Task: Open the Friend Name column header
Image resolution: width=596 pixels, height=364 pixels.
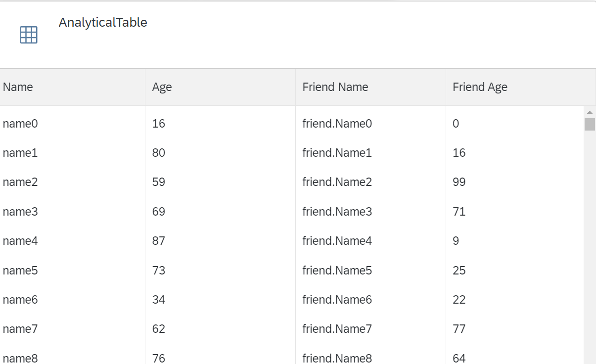Action: tap(370, 87)
